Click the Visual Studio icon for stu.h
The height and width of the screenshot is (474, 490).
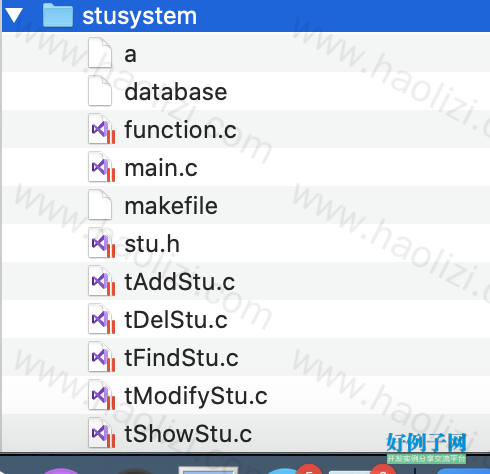(x=102, y=243)
